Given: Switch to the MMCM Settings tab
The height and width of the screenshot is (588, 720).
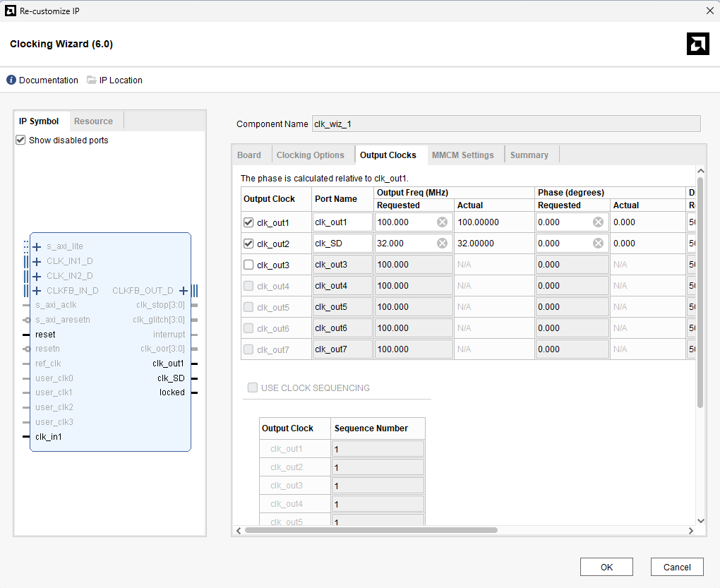Looking at the screenshot, I should click(462, 155).
